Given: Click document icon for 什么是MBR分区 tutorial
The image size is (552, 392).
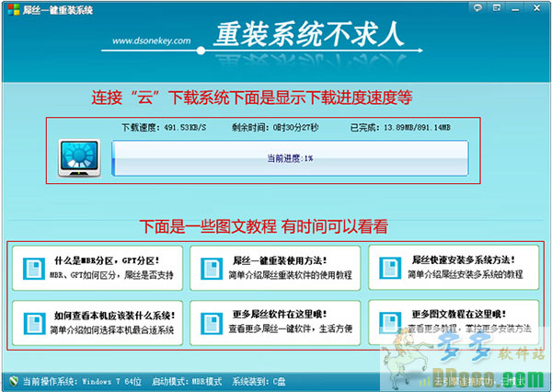Looking at the screenshot, I should click(31, 266).
